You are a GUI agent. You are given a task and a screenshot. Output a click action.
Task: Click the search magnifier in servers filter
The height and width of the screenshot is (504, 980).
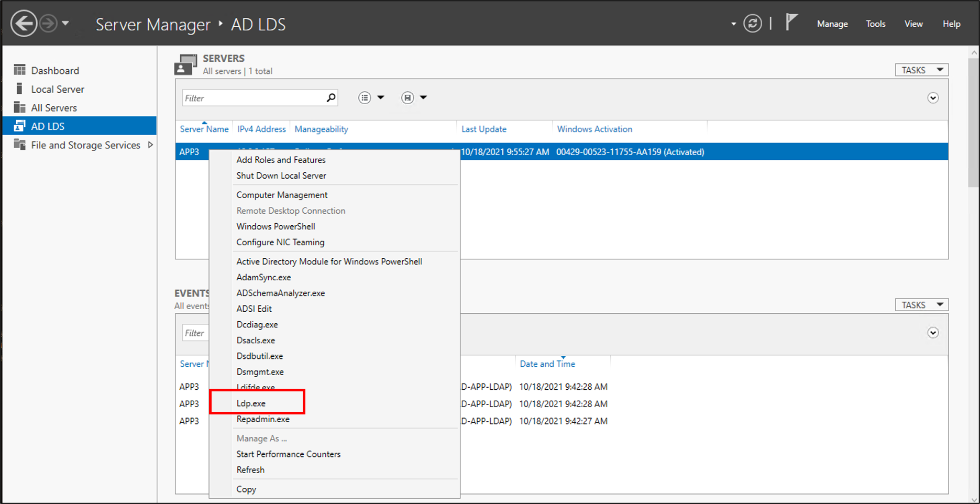click(331, 98)
